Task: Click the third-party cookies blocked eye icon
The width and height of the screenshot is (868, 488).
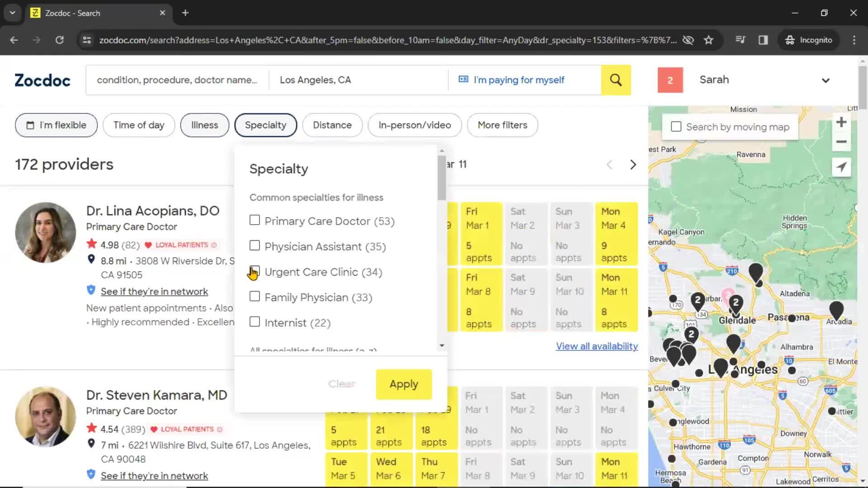Action: (x=688, y=40)
